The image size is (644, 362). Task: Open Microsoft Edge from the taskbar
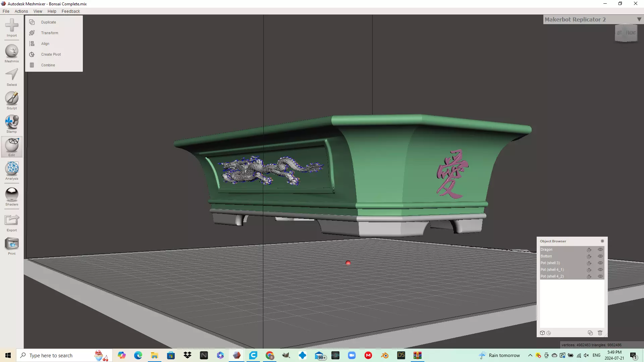pos(138,355)
